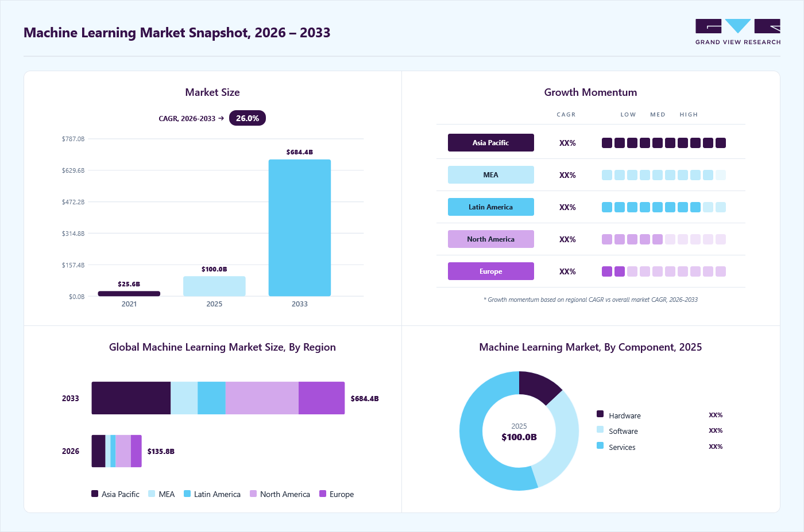Click the Services legend swatch
804x532 pixels.
(600, 445)
